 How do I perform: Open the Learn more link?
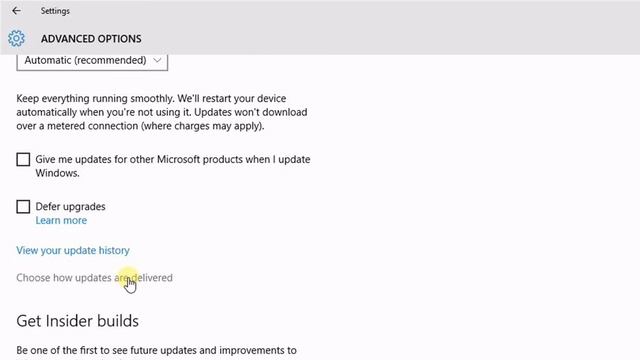click(x=61, y=220)
